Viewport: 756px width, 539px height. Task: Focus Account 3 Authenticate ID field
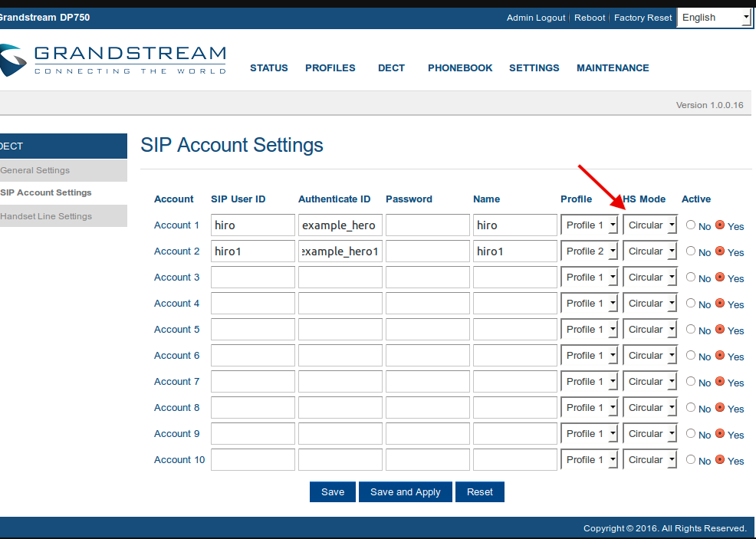coord(340,278)
